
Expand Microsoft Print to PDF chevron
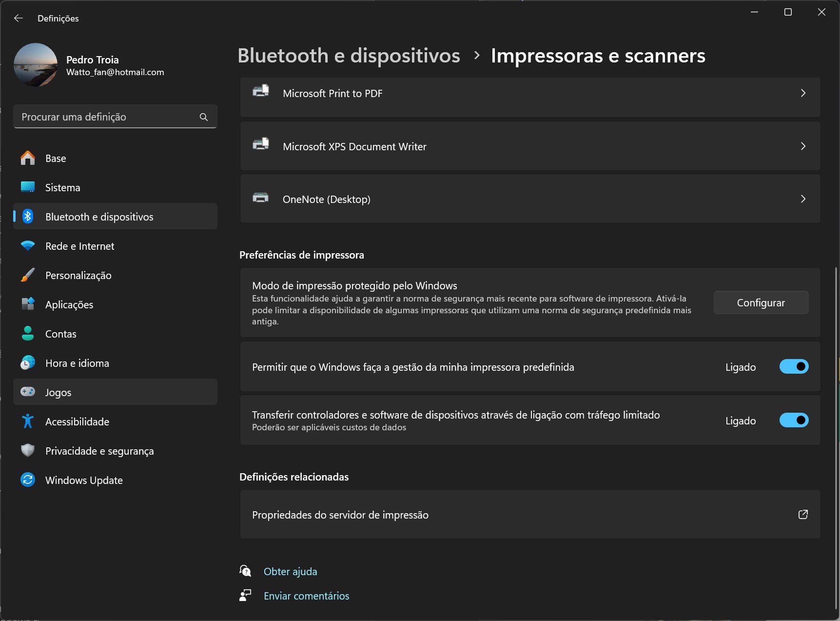[x=803, y=93]
